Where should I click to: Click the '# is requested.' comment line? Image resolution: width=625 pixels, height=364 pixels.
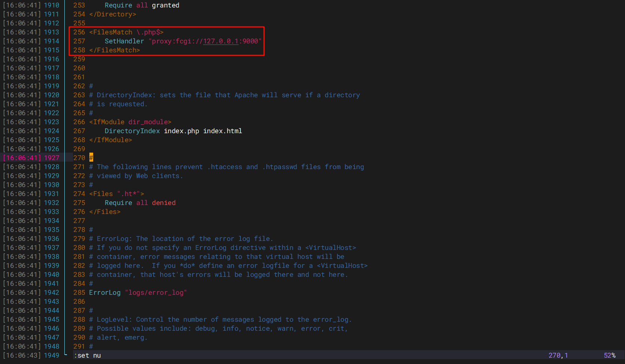(x=118, y=104)
